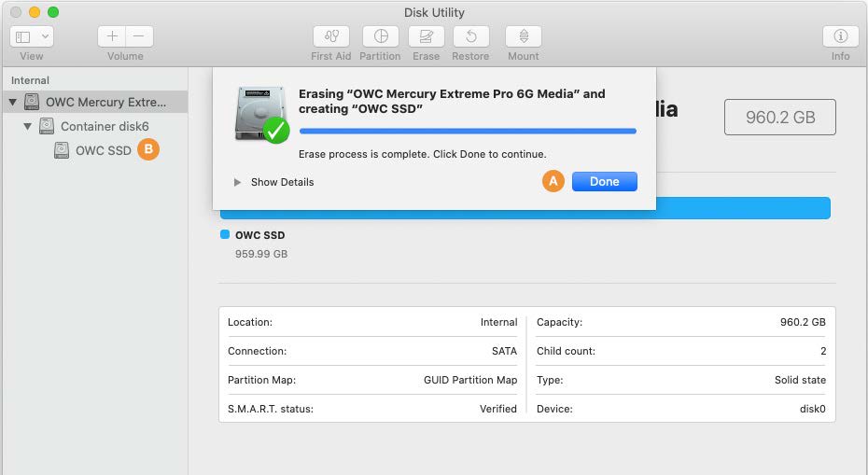Click the blue OWC SSD usage bar
This screenshot has width=868, height=475.
[525, 208]
